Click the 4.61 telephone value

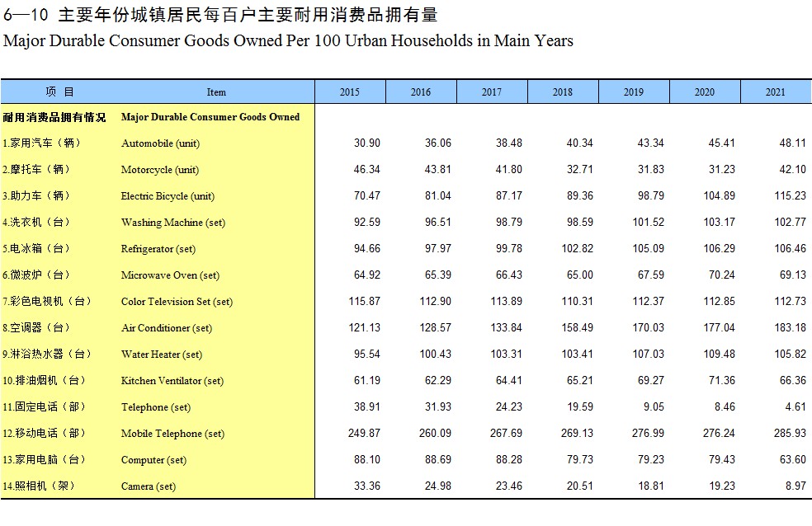tap(795, 406)
